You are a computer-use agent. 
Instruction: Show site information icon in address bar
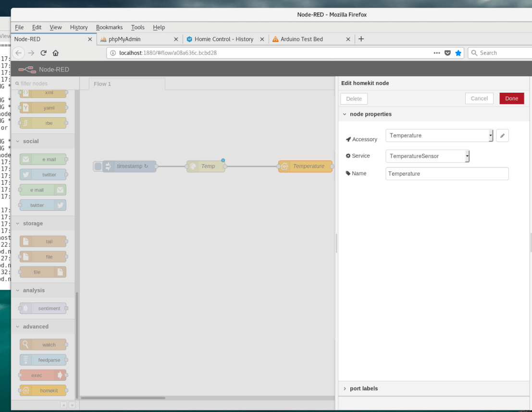point(113,53)
